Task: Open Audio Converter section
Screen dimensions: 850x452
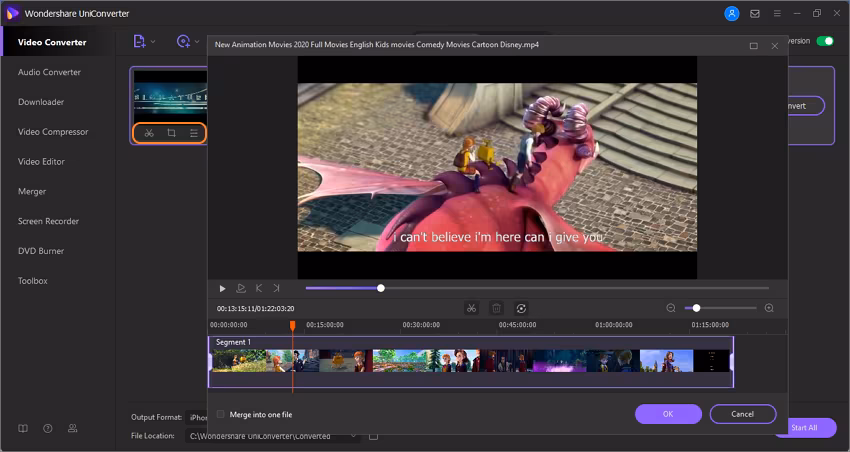Action: (49, 72)
